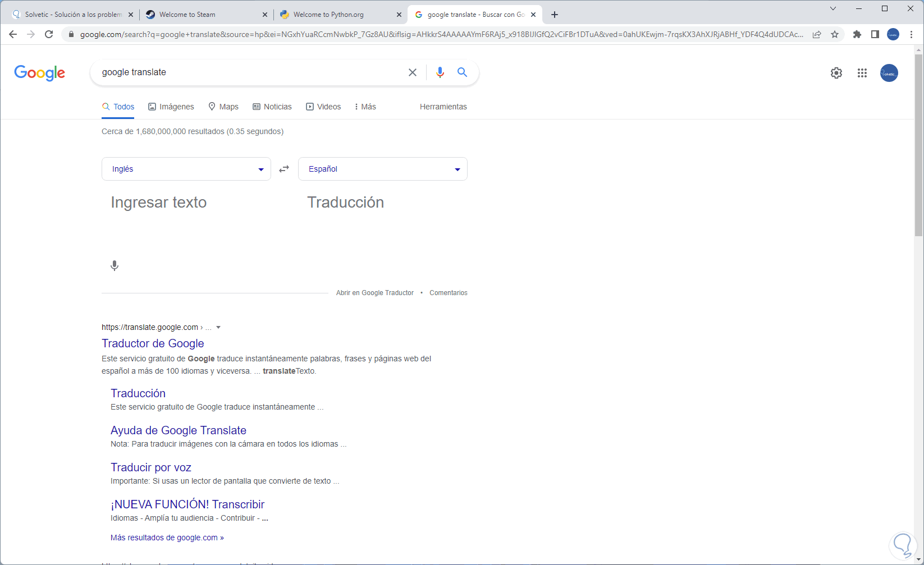The width and height of the screenshot is (924, 565).
Task: Close the google translate tab
Action: 533,15
